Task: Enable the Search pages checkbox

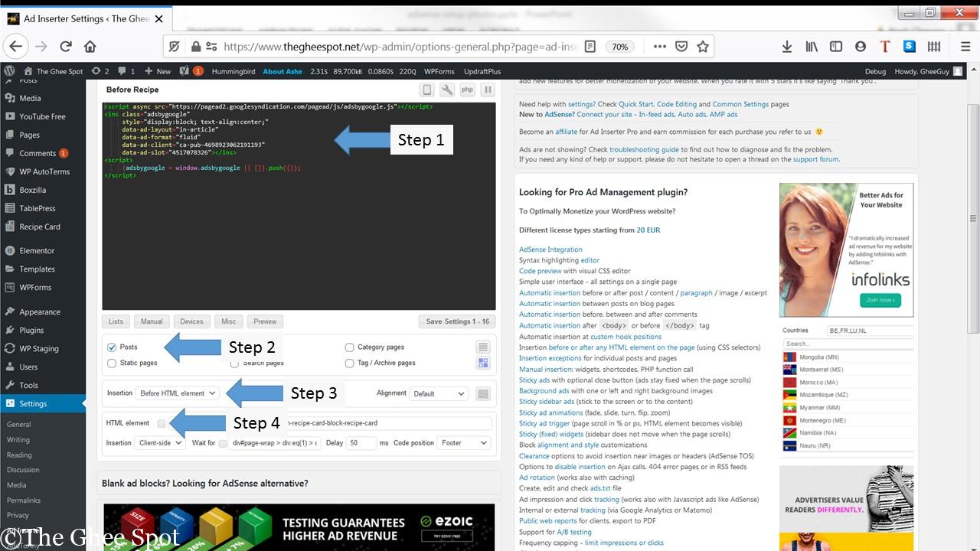Action: pos(234,363)
